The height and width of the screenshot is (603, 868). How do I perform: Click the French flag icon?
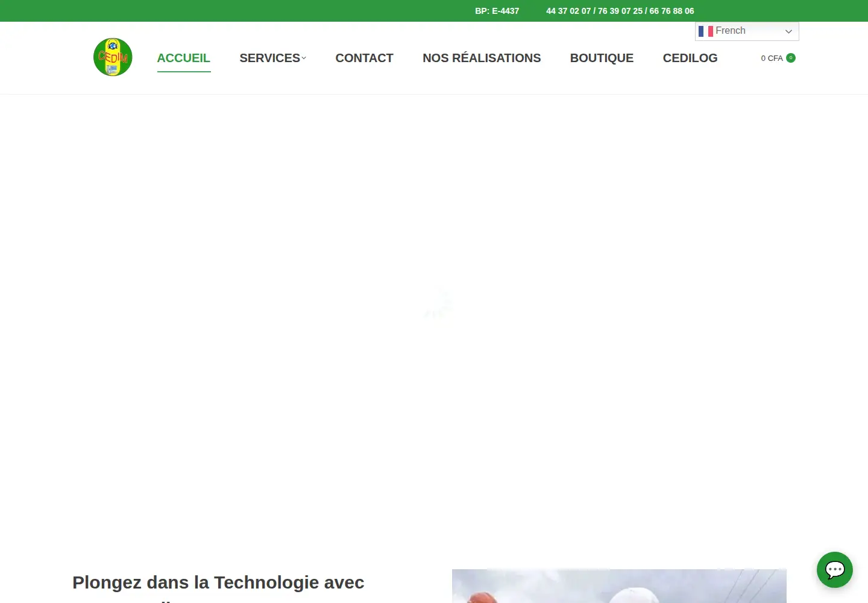point(706,31)
